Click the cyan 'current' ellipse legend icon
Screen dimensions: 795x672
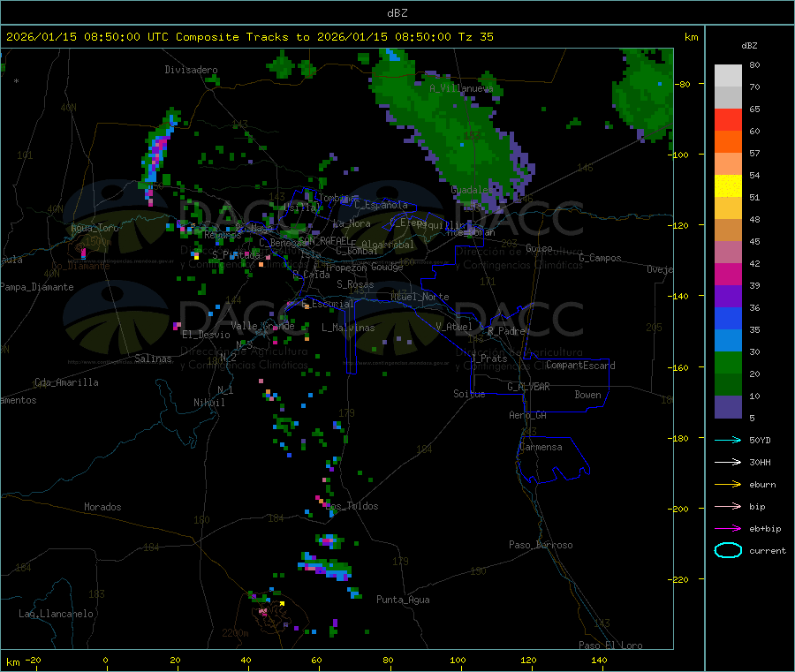728,550
